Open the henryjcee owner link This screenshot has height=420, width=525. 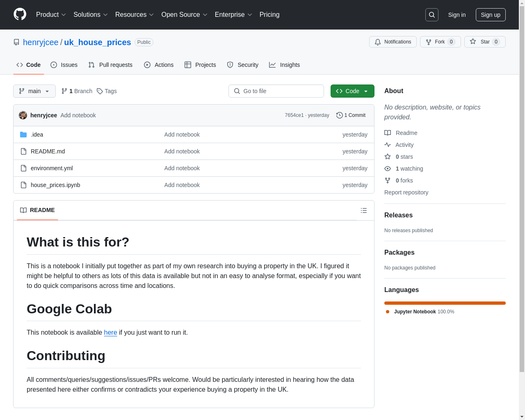(41, 42)
